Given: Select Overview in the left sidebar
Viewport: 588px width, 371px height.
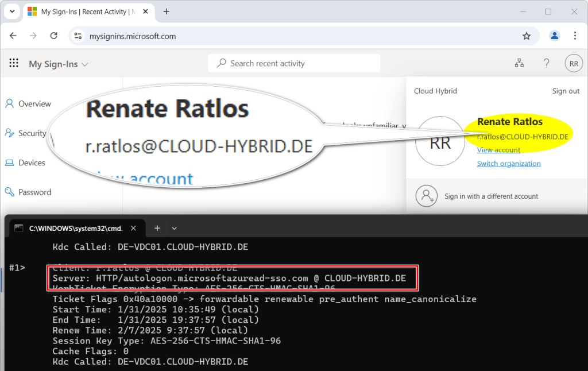Looking at the screenshot, I should (x=34, y=104).
